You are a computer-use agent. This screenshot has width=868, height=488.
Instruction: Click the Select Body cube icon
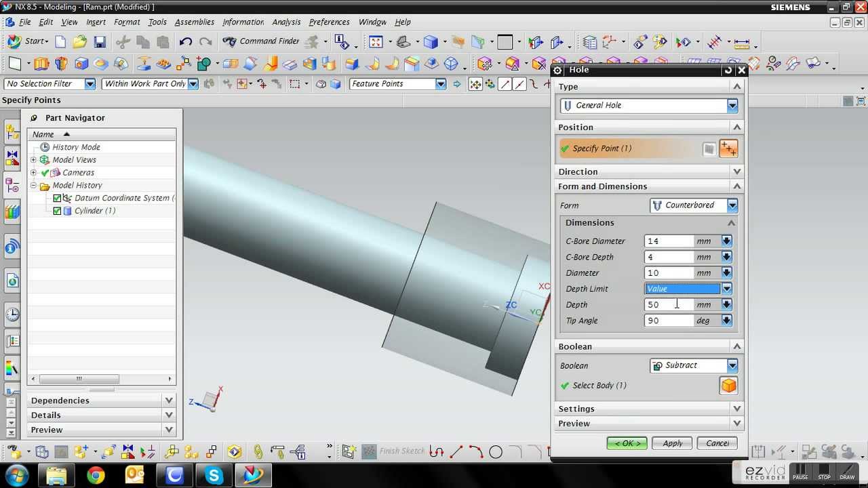729,386
